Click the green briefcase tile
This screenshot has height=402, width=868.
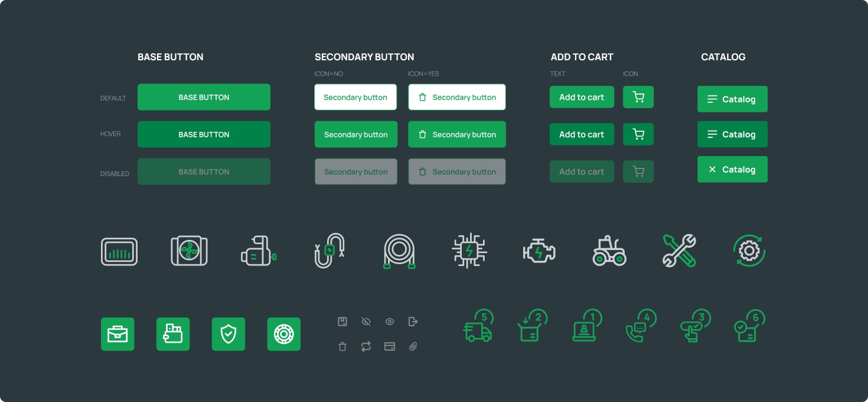click(x=118, y=334)
